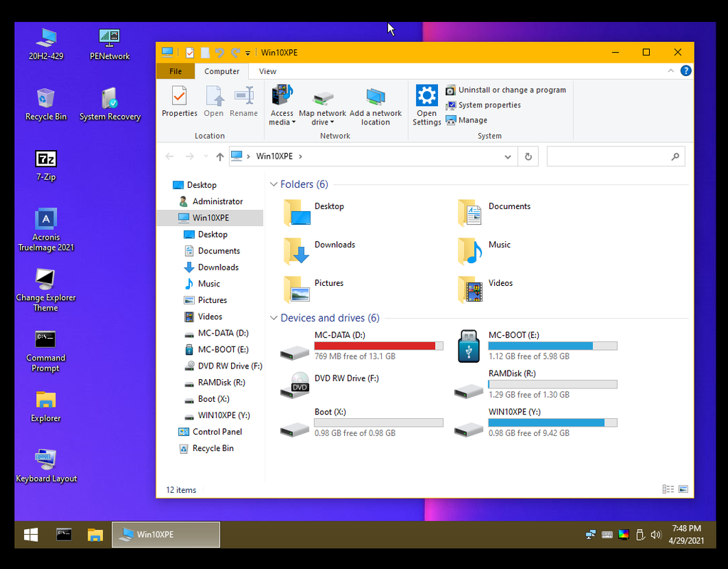The width and height of the screenshot is (728, 569).
Task: Switch to Large icons view in the status bar
Action: [x=683, y=489]
